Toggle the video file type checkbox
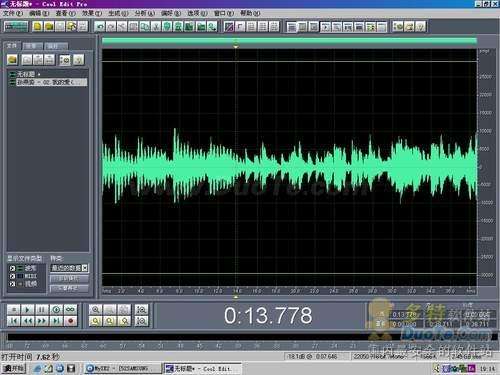Screen dimensions: 500x375 coord(12,284)
